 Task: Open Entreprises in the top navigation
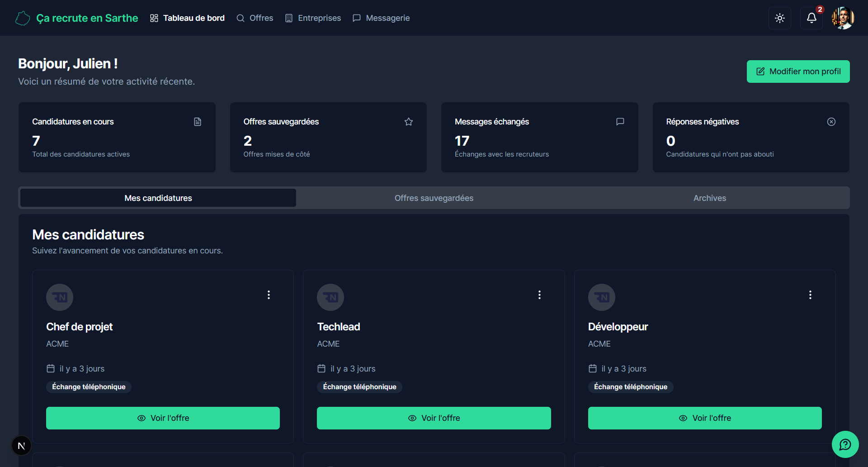pyautogui.click(x=313, y=18)
